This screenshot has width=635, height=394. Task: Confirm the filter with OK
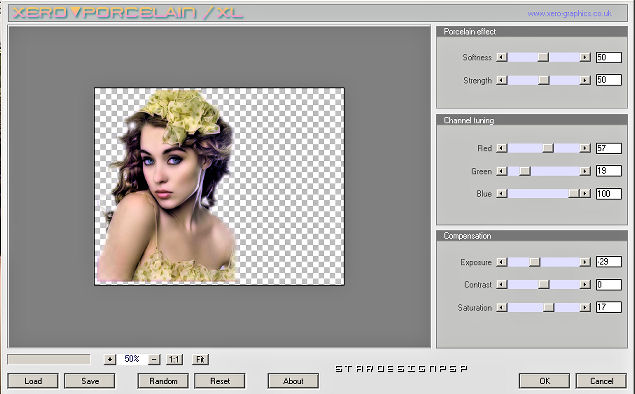click(x=544, y=381)
